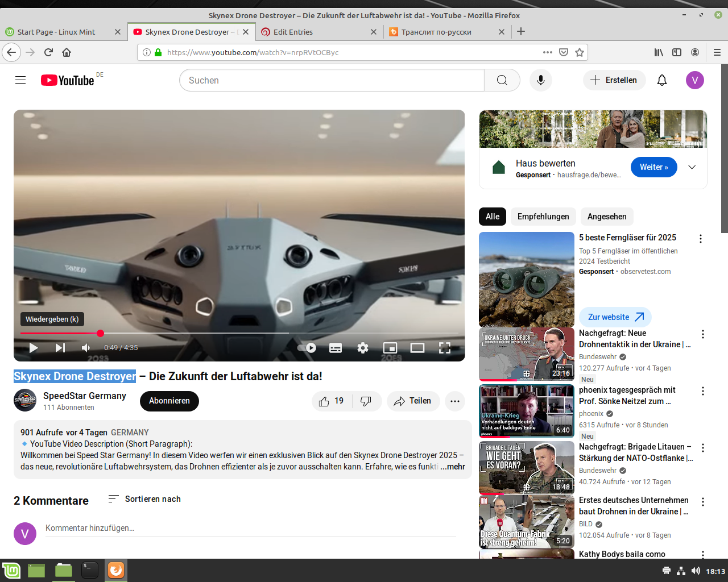Viewport: 728px width, 582px height.
Task: Seek in the video progress bar
Action: 239,334
